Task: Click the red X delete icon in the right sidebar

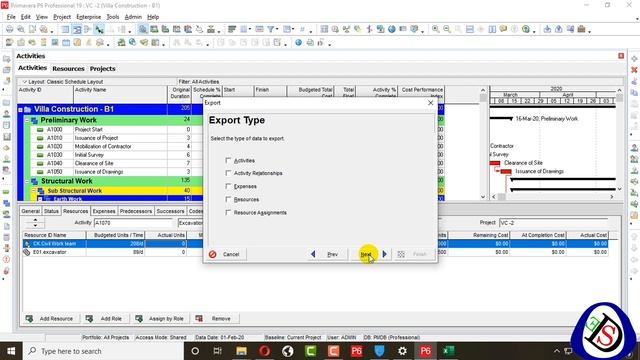Action: coord(634,70)
